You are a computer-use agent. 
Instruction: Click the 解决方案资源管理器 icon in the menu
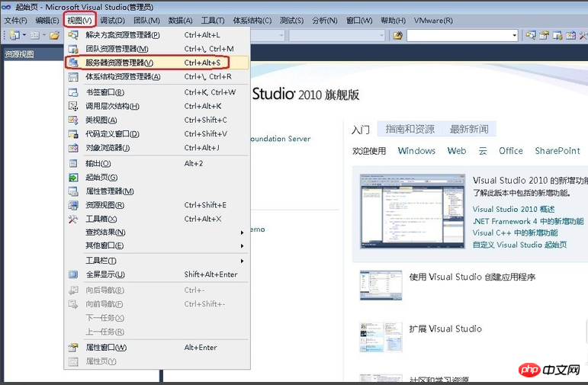(73, 35)
